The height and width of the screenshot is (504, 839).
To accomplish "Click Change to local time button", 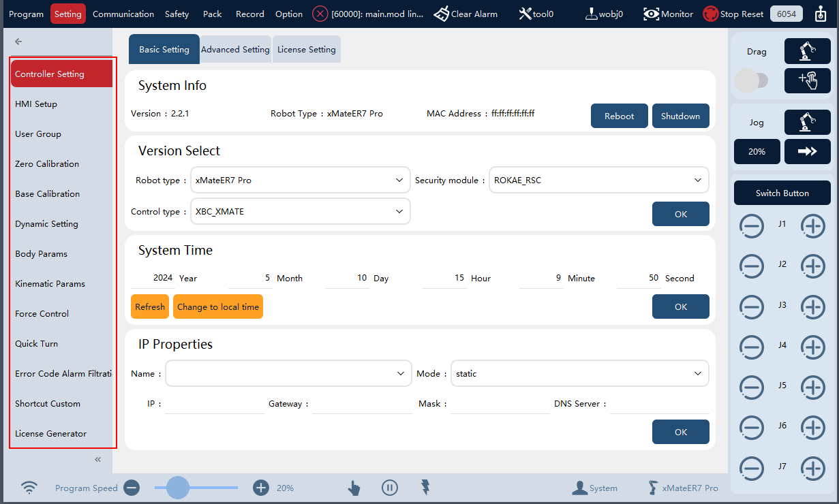I will pyautogui.click(x=218, y=306).
